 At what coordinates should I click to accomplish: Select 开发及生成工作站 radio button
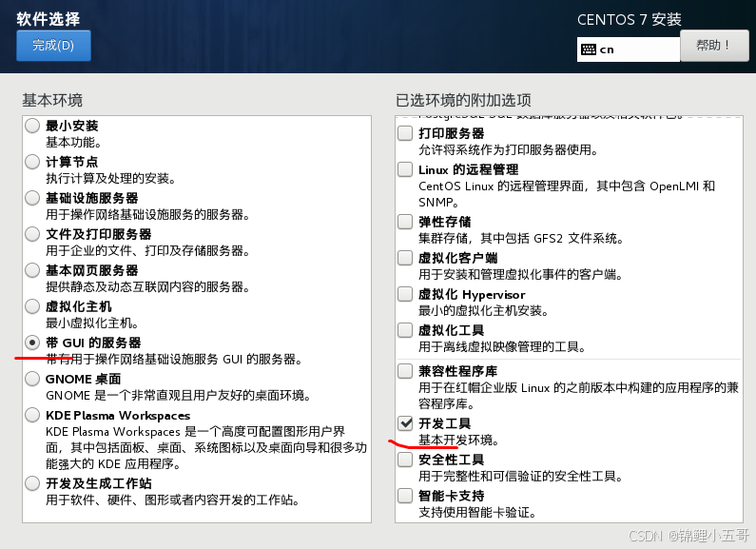pos(32,483)
